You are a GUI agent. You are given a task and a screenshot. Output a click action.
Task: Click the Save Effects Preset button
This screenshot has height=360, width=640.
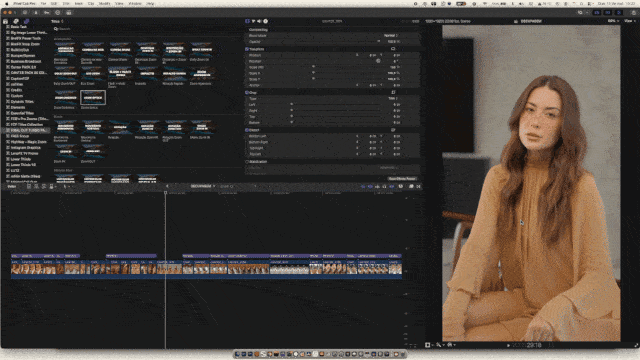pos(402,179)
